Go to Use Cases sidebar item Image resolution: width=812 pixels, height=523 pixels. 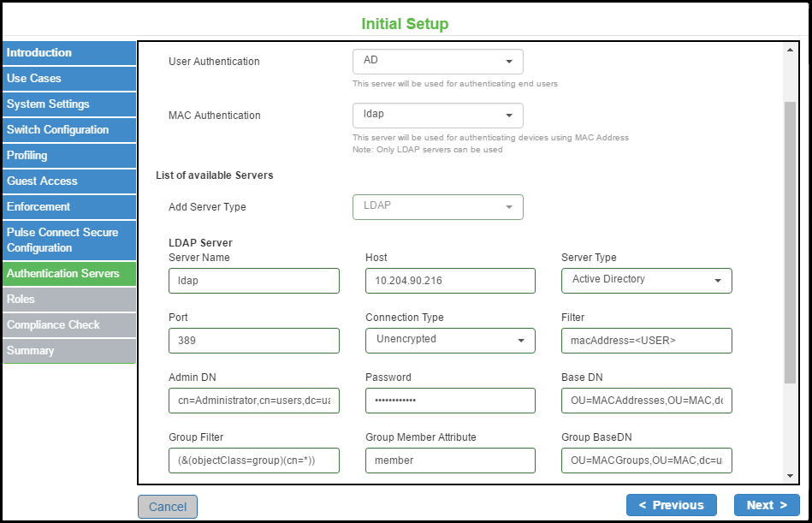pyautogui.click(x=68, y=79)
